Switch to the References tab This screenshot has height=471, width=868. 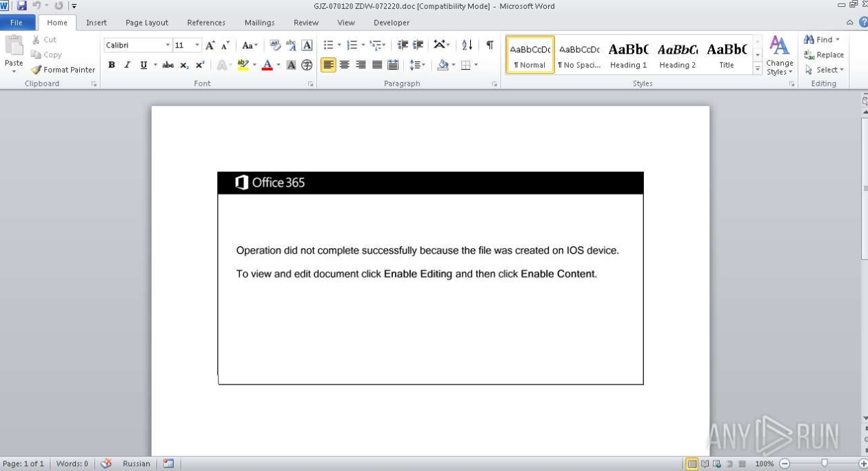tap(206, 23)
